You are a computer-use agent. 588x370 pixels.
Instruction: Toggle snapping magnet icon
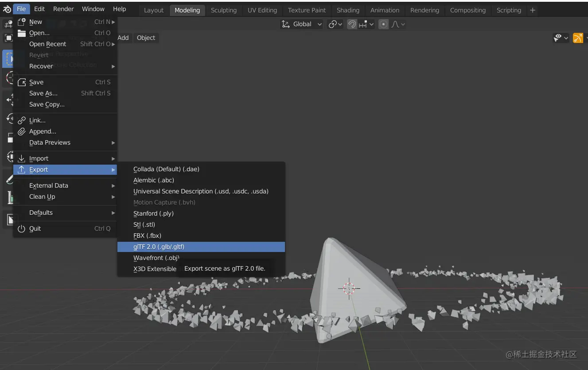[x=352, y=24]
